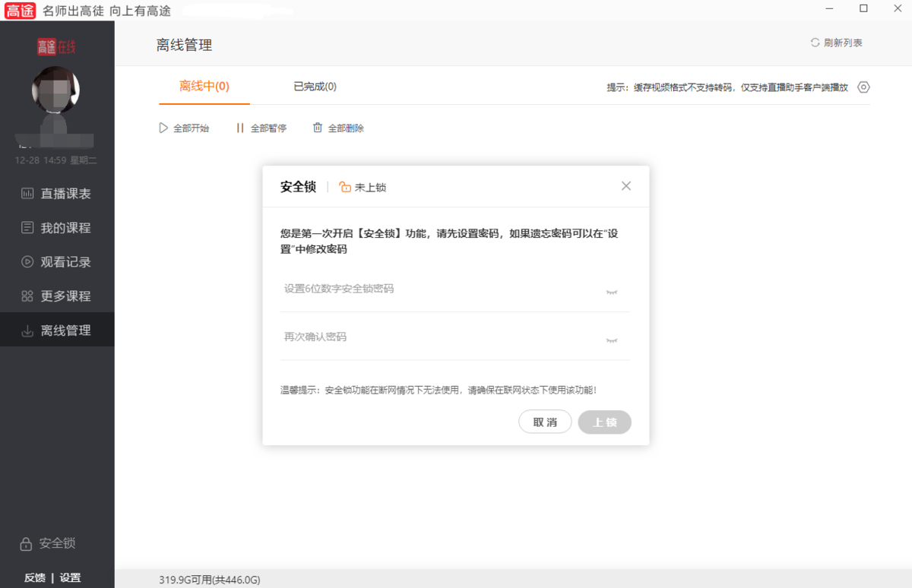The height and width of the screenshot is (588, 912).
Task: Switch to the 已完成(0) tab
Action: pyautogui.click(x=315, y=87)
